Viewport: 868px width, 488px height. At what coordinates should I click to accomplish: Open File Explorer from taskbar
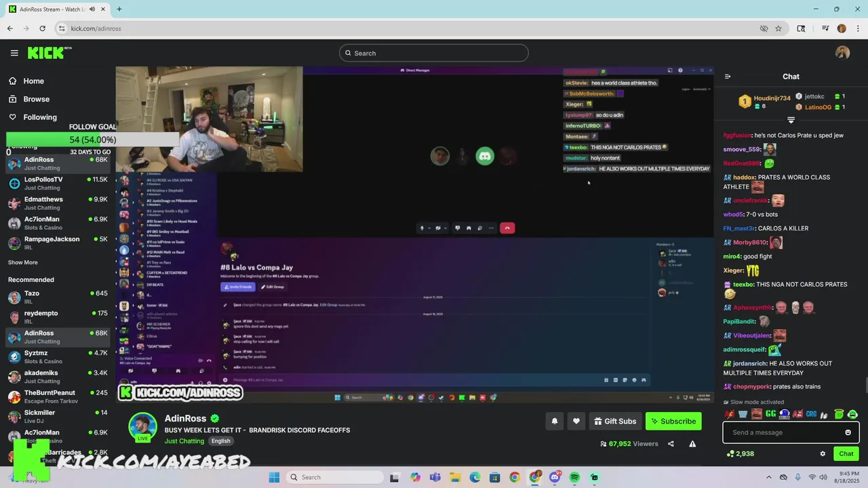click(455, 477)
